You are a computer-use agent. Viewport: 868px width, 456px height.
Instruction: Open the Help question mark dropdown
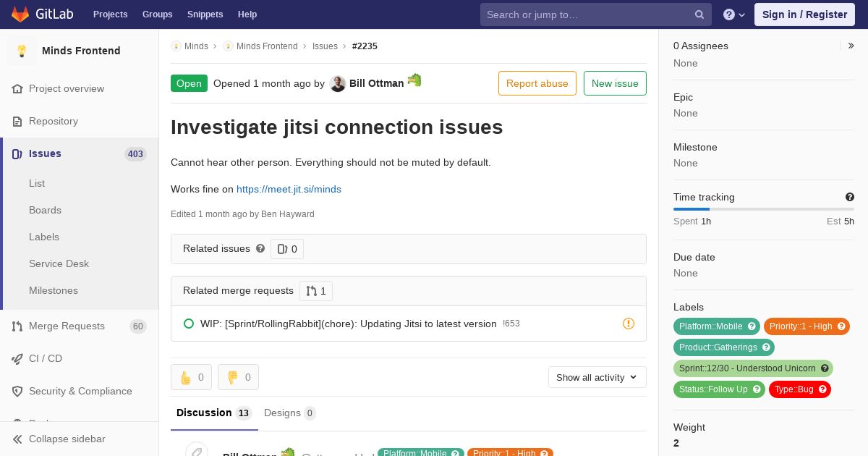734,14
